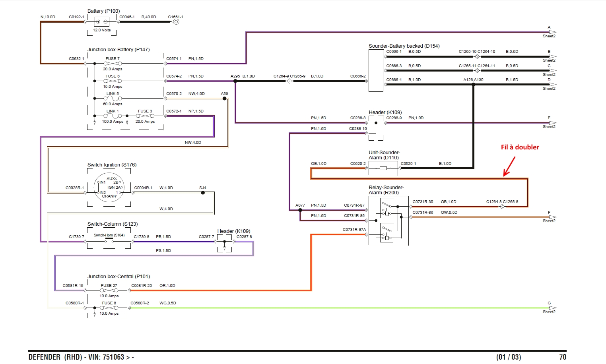Select the Switch-Ignition (S176) circular symbol
The width and height of the screenshot is (606, 364).
tap(109, 188)
